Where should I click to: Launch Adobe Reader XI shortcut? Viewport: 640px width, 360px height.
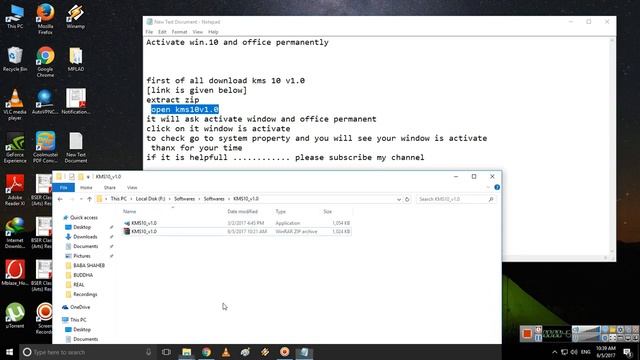click(15, 190)
